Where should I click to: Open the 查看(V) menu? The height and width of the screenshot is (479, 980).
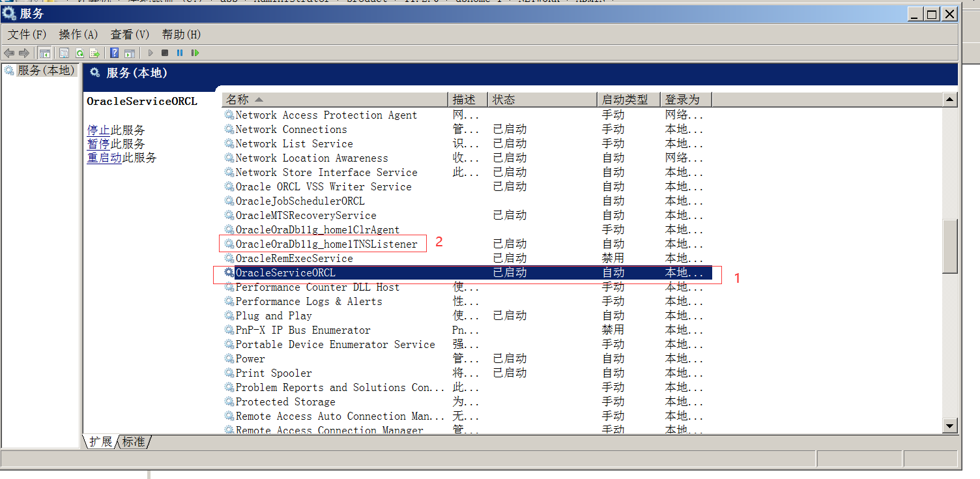[130, 35]
